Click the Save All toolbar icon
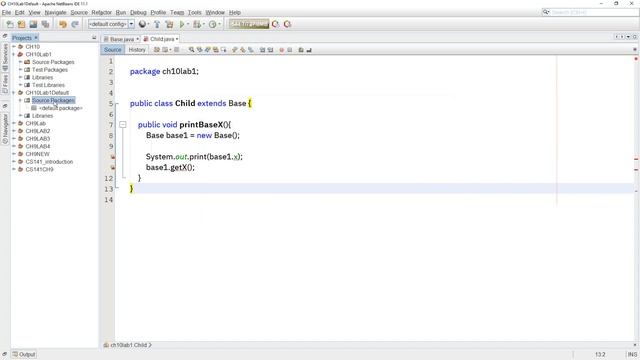 [45, 24]
